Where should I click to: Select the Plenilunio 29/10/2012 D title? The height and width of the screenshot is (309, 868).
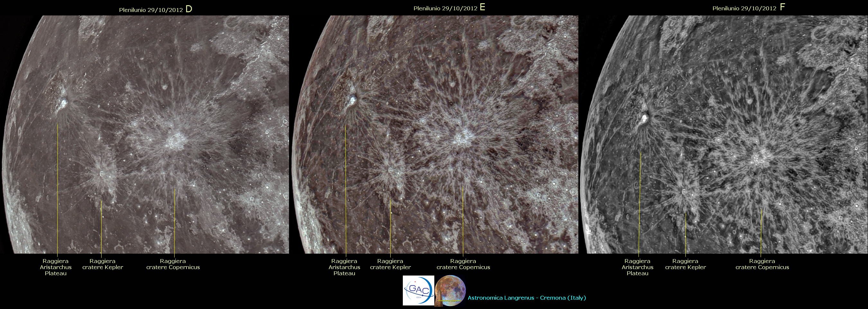[x=155, y=9]
